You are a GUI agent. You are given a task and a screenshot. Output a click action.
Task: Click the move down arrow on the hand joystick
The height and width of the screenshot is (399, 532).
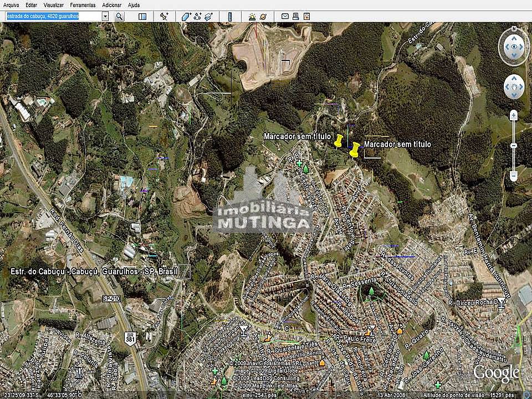[514, 95]
